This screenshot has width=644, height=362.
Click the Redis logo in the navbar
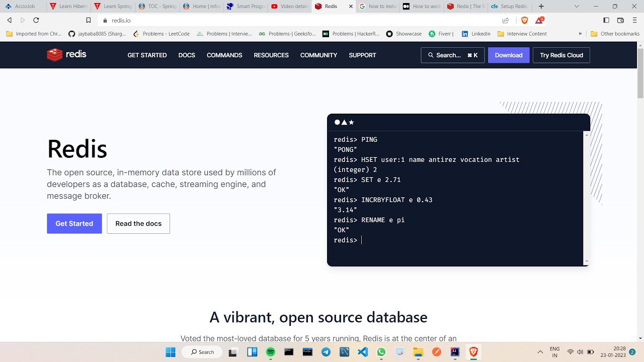(x=66, y=55)
